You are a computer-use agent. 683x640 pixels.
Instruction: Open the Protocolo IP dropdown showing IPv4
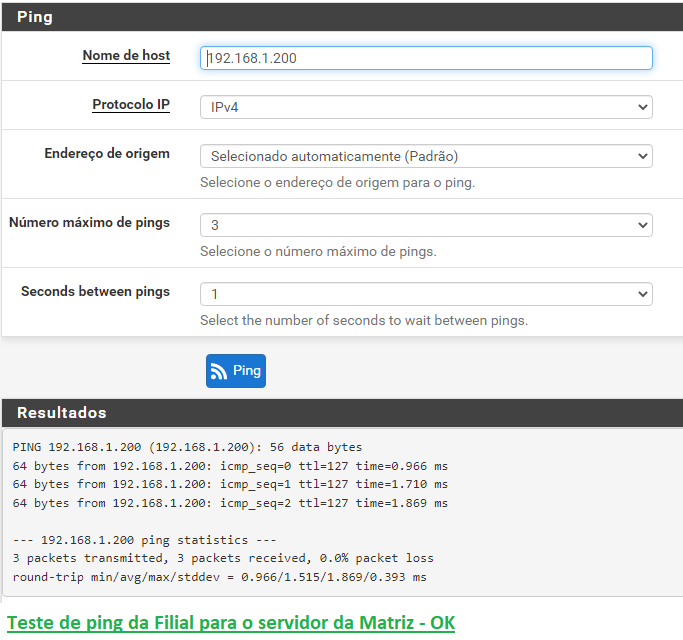point(426,107)
